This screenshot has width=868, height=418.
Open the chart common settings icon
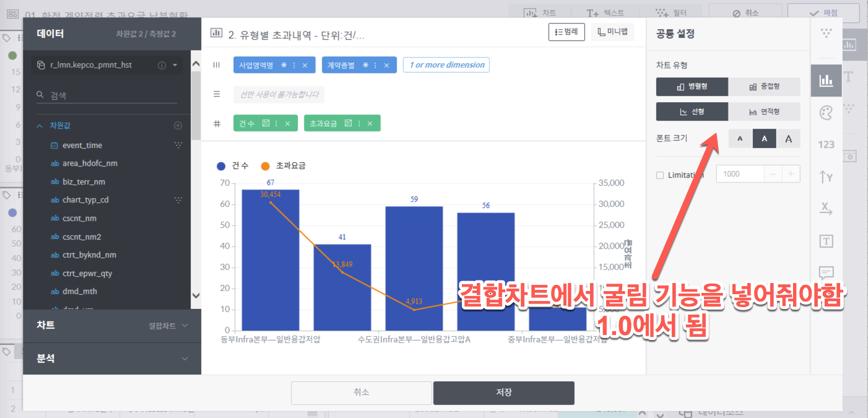(x=826, y=81)
